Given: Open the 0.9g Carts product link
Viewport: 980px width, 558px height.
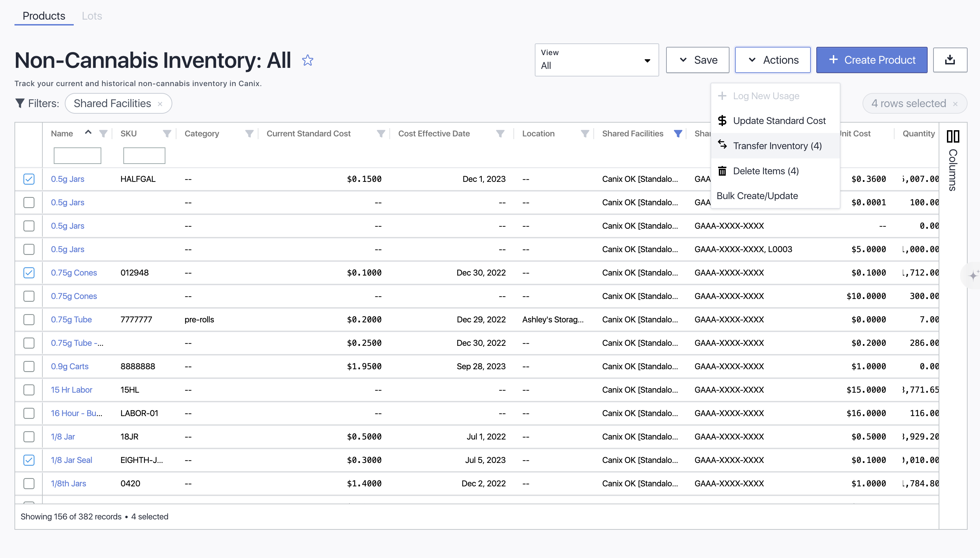Looking at the screenshot, I should tap(69, 366).
